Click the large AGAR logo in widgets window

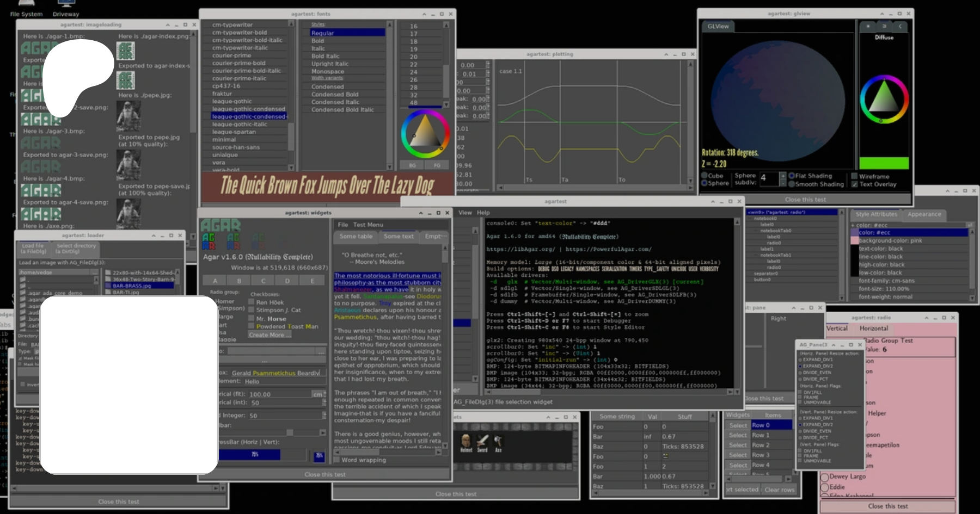coord(220,225)
